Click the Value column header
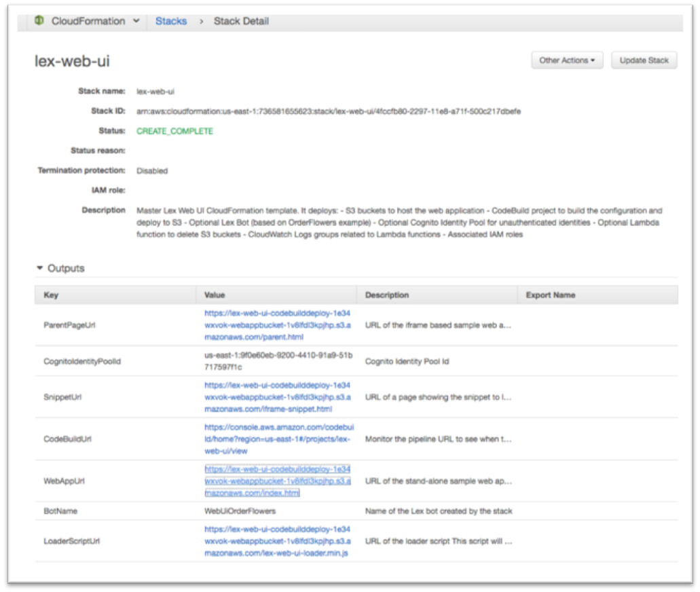Screen dimensions: 700x592 pyautogui.click(x=276, y=295)
